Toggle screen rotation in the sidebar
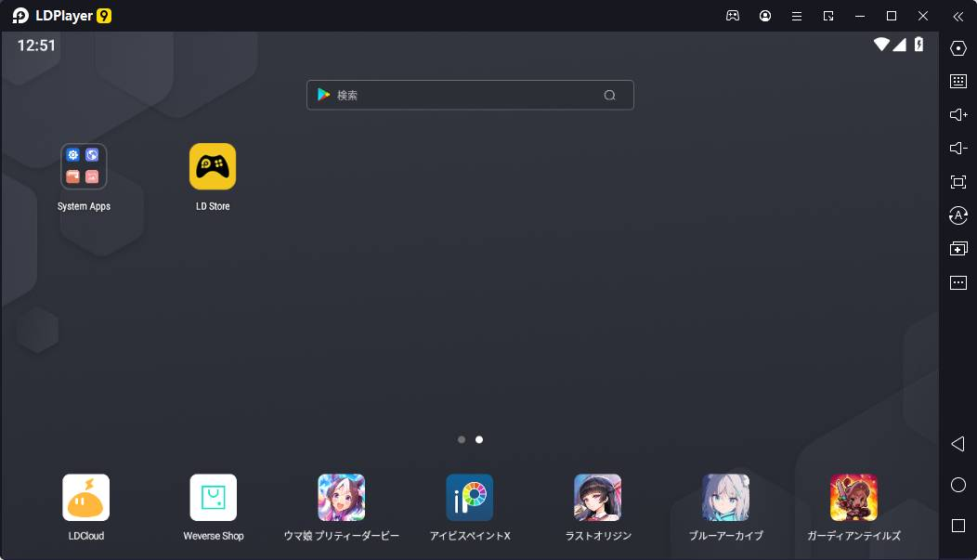The image size is (977, 560). point(957,215)
